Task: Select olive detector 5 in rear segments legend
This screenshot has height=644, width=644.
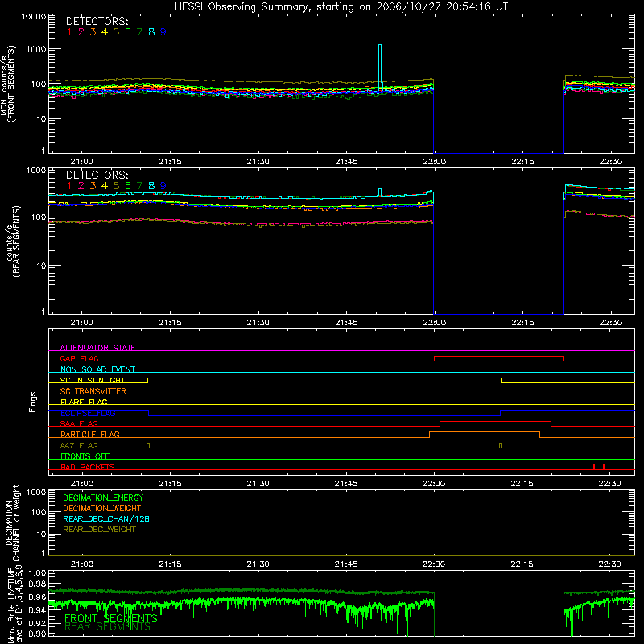Action: point(116,186)
